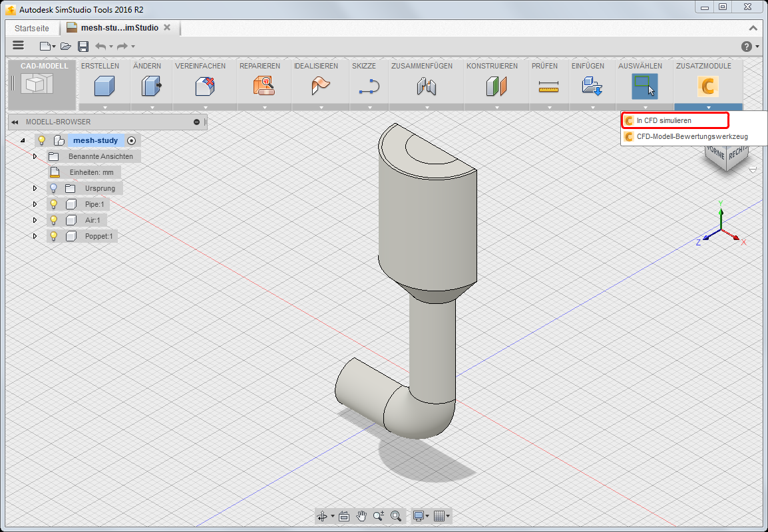
Task: Select the REPARIEREN repair tool icon
Action: 264,86
